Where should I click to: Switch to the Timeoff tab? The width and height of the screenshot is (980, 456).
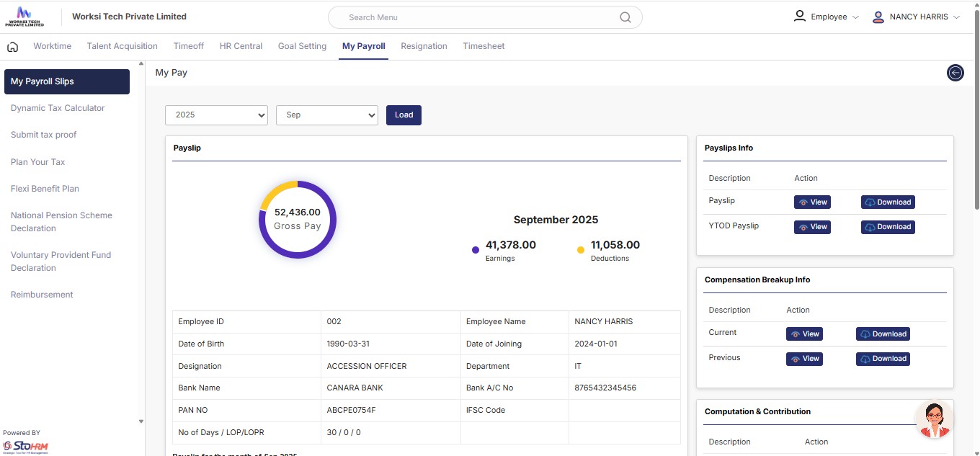pyautogui.click(x=188, y=46)
